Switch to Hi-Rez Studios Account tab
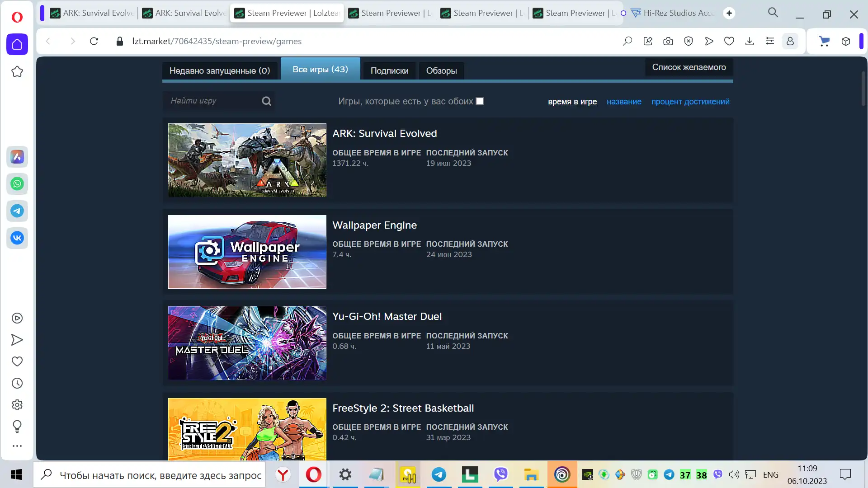 tap(674, 13)
